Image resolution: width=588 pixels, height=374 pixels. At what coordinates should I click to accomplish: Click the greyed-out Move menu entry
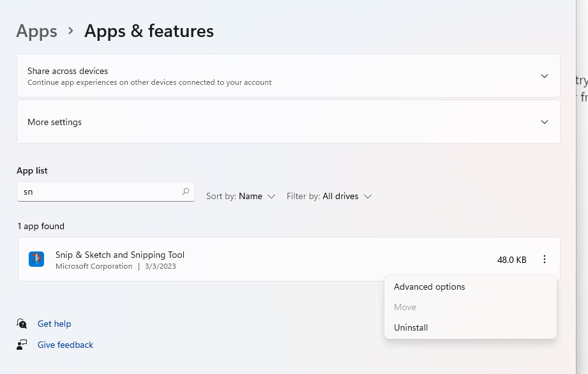coord(405,307)
